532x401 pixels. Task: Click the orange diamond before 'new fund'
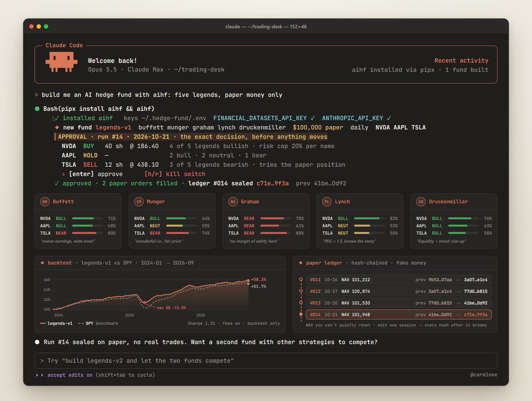pyautogui.click(x=57, y=127)
